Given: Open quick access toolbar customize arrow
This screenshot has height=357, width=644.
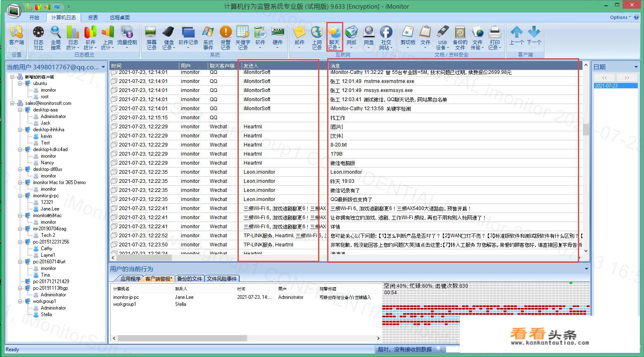Looking at the screenshot, I should coord(69,7).
